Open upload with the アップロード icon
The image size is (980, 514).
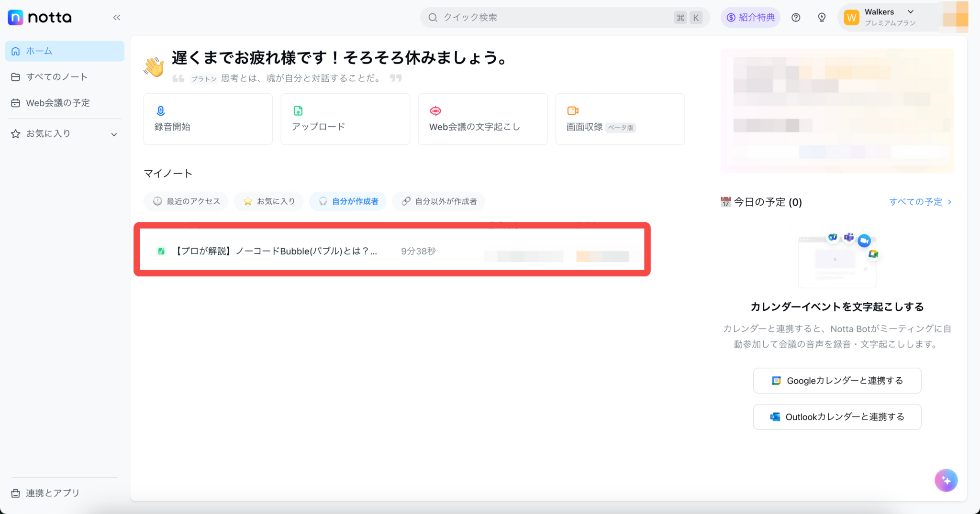click(298, 111)
